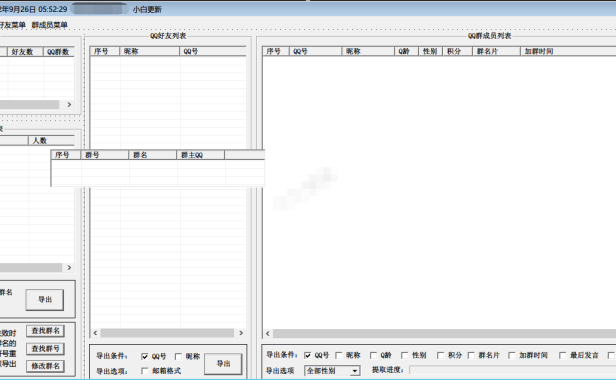Screen dimensions: 616x380
Task: Click right scroll arrow of QQ好友列表
Action: (241, 333)
